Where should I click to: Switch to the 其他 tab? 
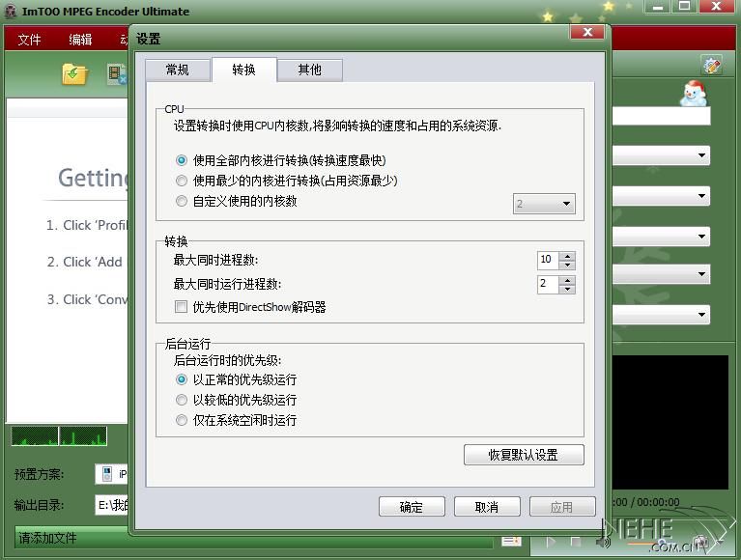(x=309, y=70)
